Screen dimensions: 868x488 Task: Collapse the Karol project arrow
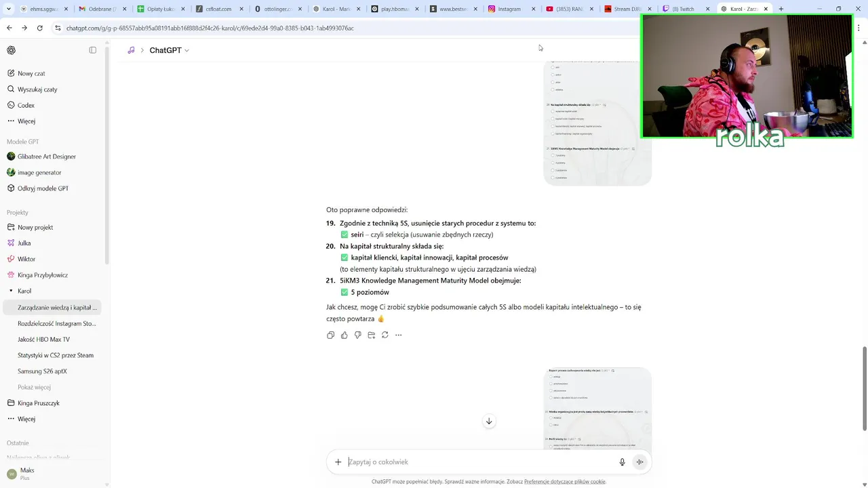11,291
